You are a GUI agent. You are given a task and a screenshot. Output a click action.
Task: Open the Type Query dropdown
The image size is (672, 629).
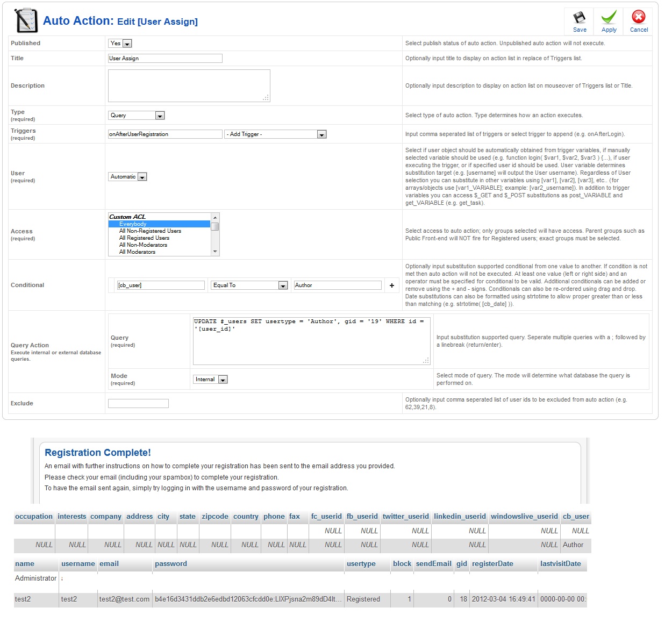click(137, 116)
